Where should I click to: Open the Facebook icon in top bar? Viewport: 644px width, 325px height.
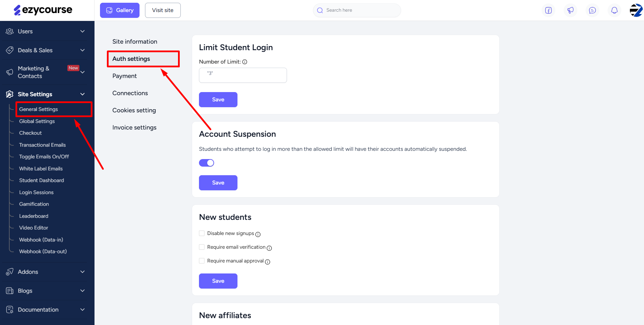548,10
